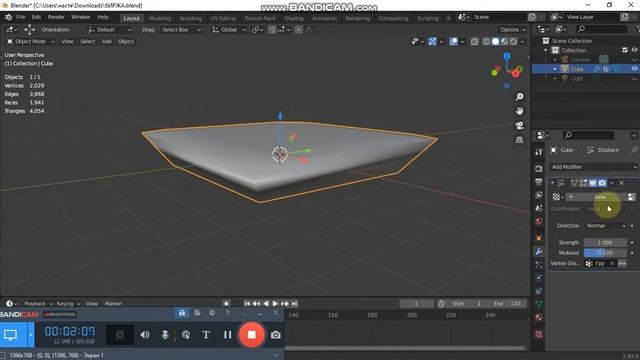Toggle Displace modifier show in edit mode
This screenshot has height=360, width=640.
pyautogui.click(x=583, y=183)
